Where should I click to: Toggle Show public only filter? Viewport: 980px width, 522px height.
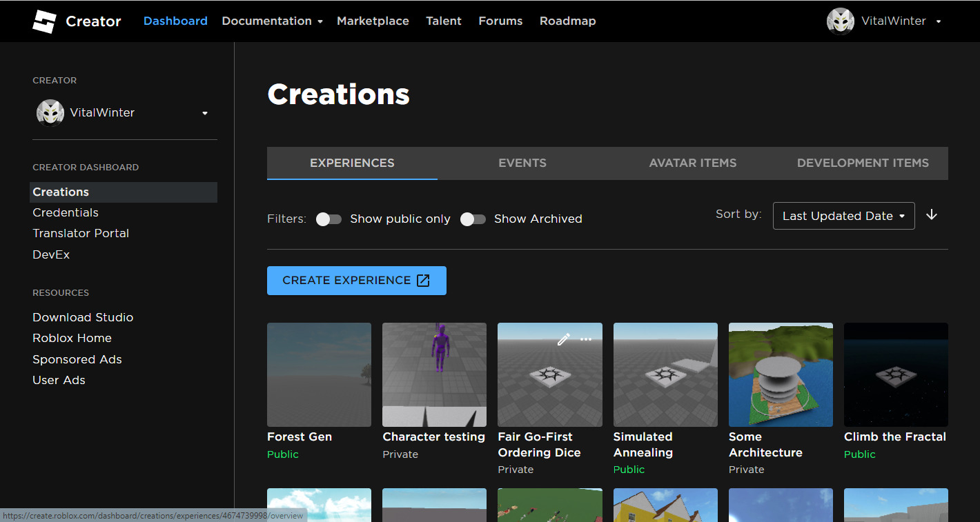point(329,219)
